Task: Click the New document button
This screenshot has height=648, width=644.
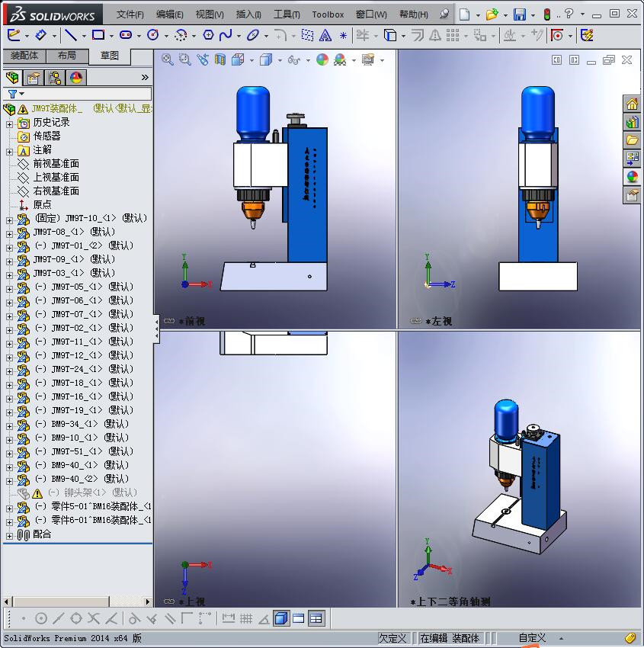Action: 465,14
